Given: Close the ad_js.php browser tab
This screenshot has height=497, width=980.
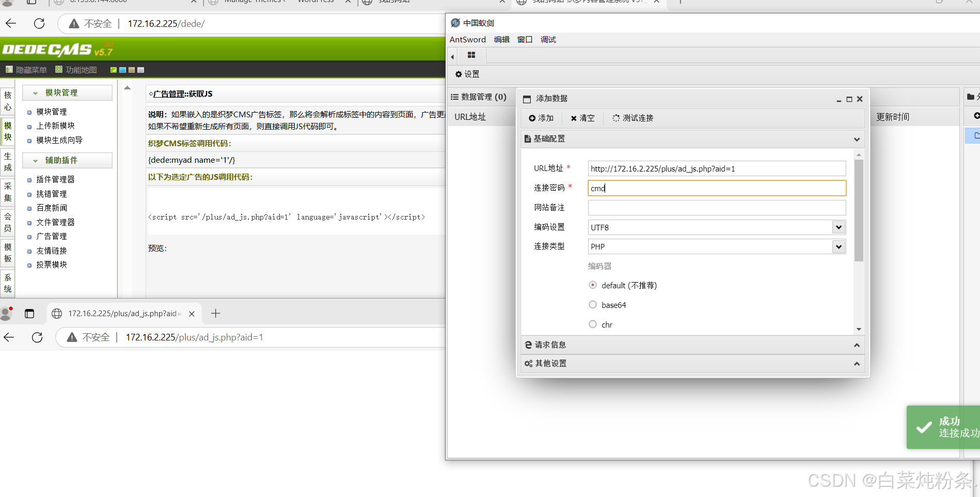Looking at the screenshot, I should [192, 314].
